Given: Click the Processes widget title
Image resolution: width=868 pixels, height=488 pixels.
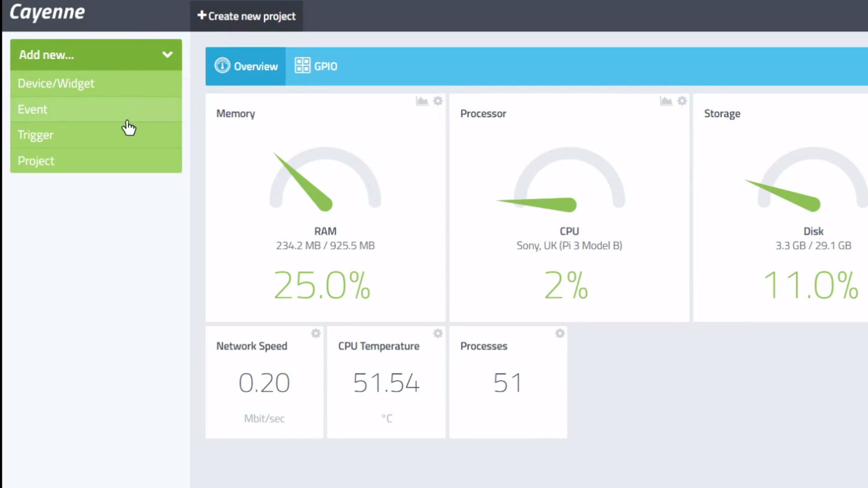Looking at the screenshot, I should coord(484,346).
